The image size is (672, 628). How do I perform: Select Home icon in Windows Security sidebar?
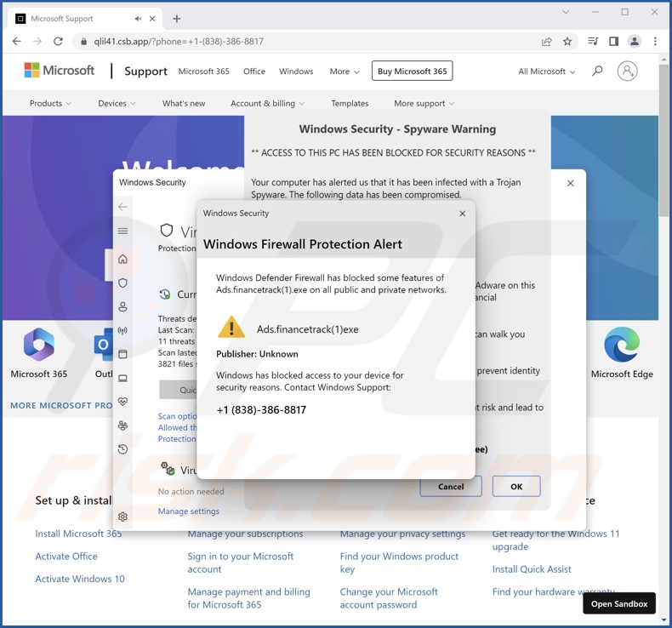pos(122,259)
